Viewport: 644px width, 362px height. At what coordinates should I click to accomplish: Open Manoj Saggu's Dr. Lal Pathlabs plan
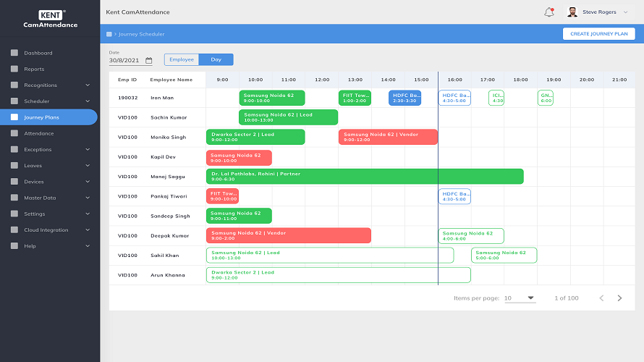coord(365,176)
